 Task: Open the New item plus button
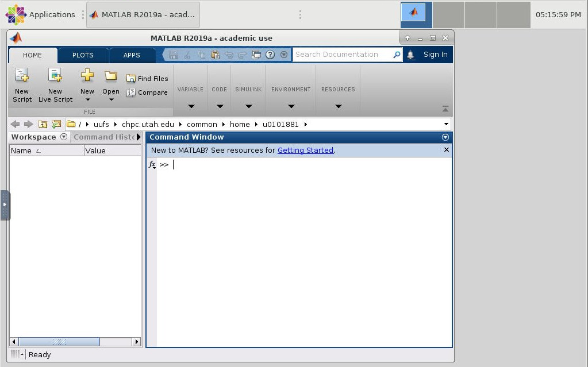87,75
